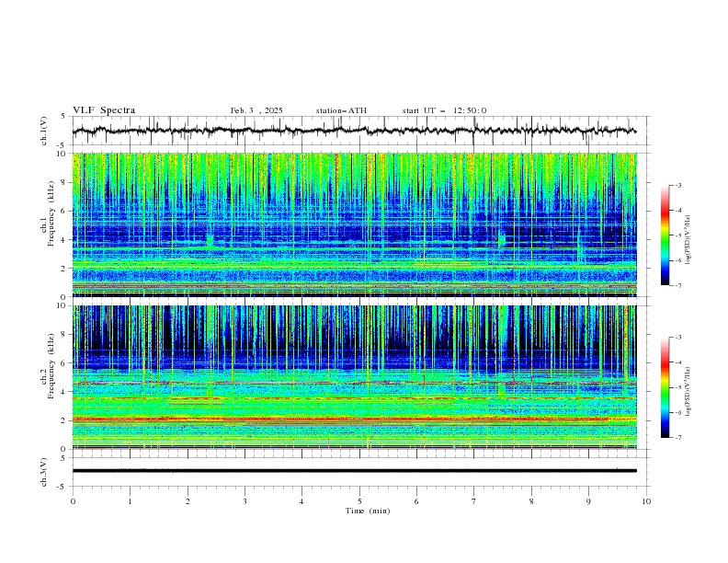
Task: Click the '8' frequency tick of ch.2
Action: (x=66, y=335)
